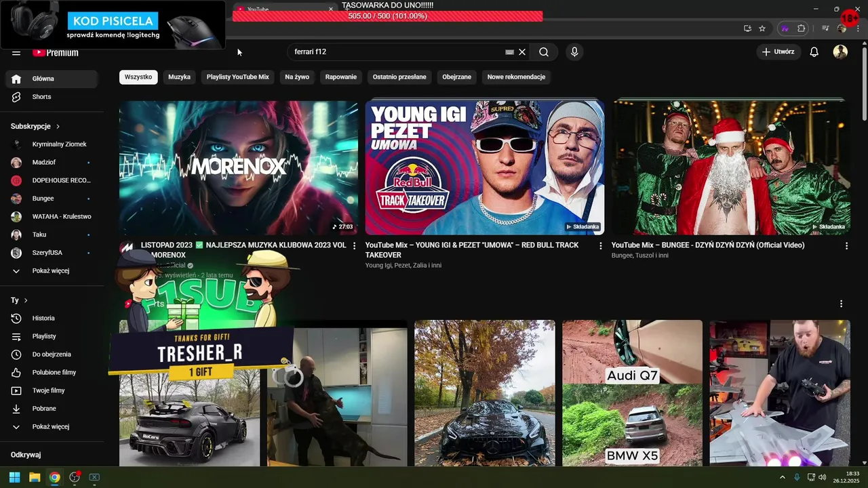868x488 pixels.
Task: Open the Chrome extensions puzzle icon
Action: 802,28
